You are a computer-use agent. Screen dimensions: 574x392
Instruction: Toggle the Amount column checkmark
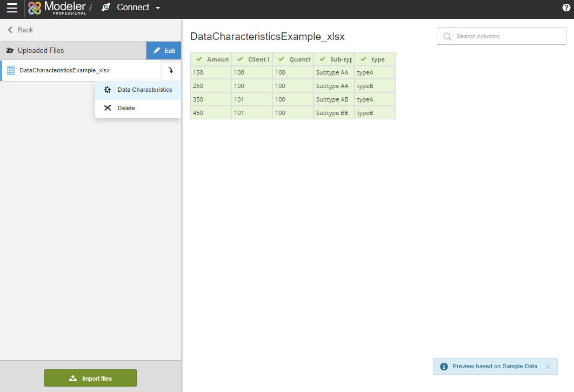coord(199,59)
